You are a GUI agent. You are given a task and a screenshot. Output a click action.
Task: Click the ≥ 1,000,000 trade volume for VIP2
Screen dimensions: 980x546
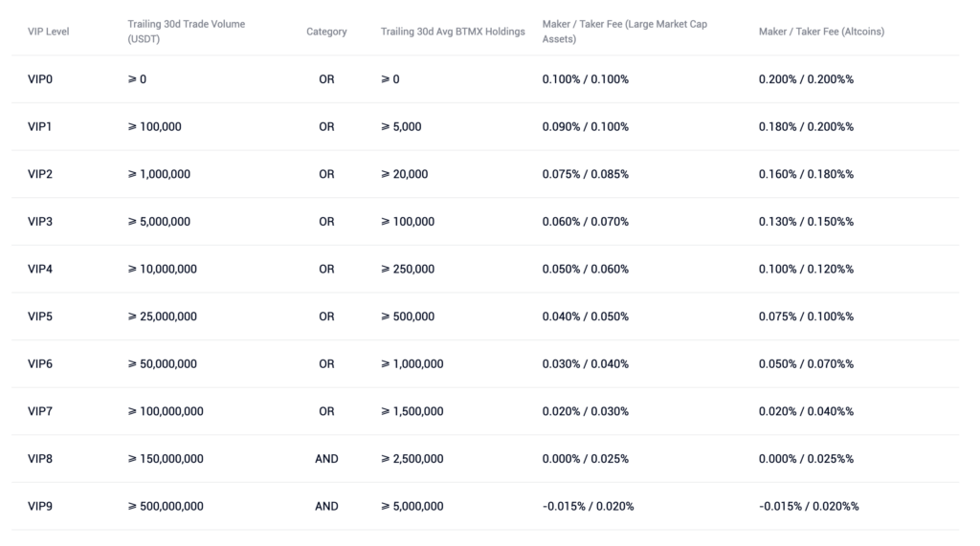click(x=159, y=174)
